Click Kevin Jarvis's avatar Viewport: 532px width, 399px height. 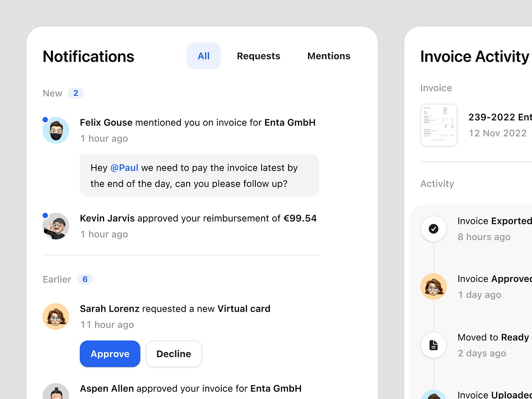[56, 226]
